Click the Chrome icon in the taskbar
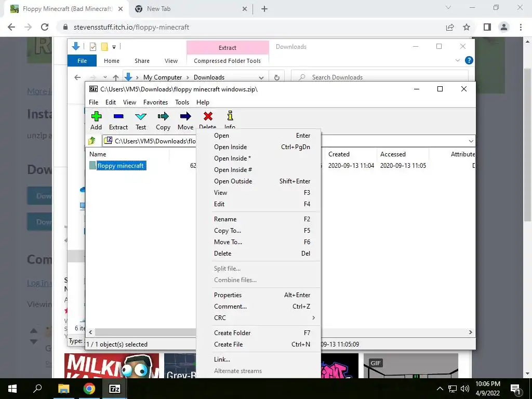The height and width of the screenshot is (399, 532). (x=89, y=389)
